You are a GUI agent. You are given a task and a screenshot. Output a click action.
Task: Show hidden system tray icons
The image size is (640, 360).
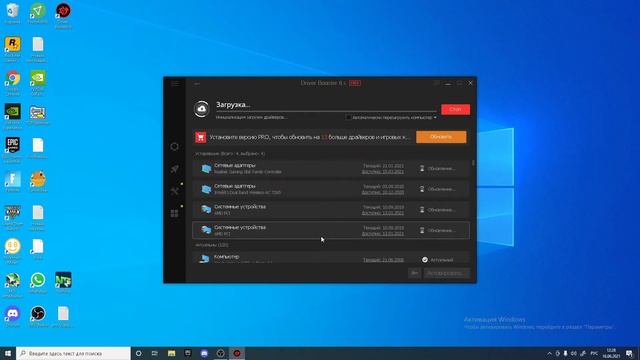click(549, 353)
